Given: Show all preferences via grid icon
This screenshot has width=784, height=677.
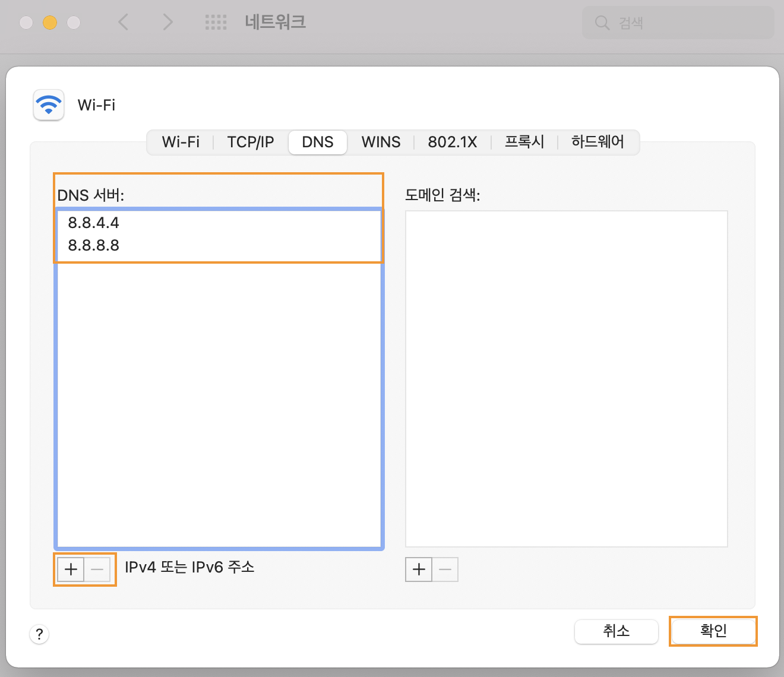Looking at the screenshot, I should point(216,23).
